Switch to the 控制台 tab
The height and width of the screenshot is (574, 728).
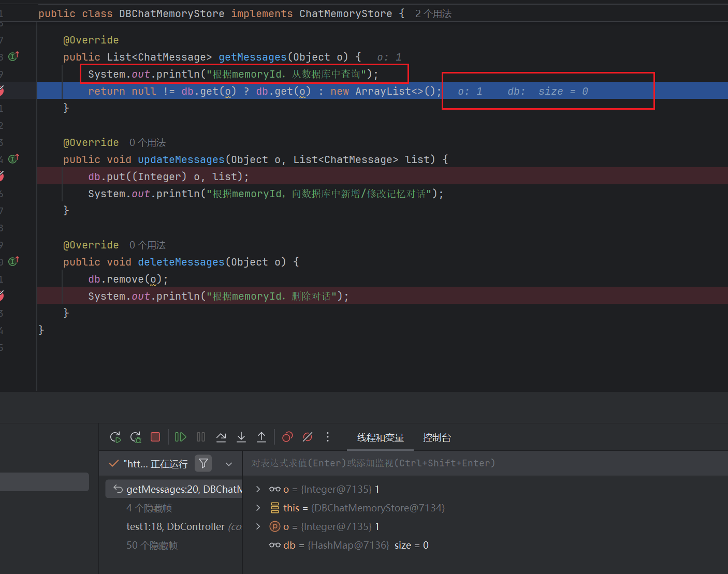[437, 438]
